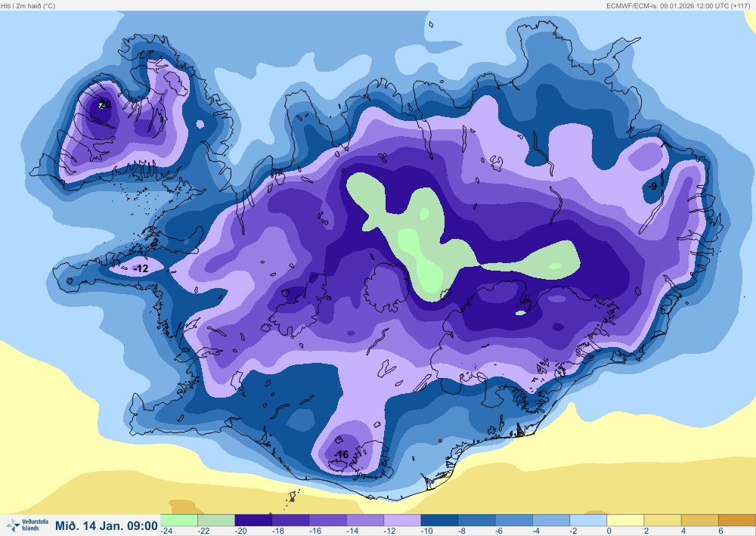The width and height of the screenshot is (756, 536).
Task: Click the -9 temperature label in the east
Action: [x=652, y=186]
